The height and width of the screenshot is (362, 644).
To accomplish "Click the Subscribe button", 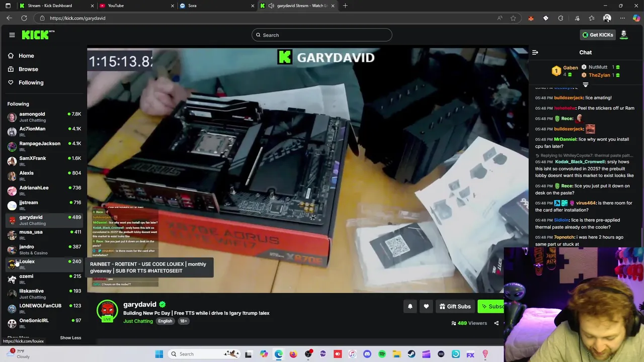I will tap(491, 306).
